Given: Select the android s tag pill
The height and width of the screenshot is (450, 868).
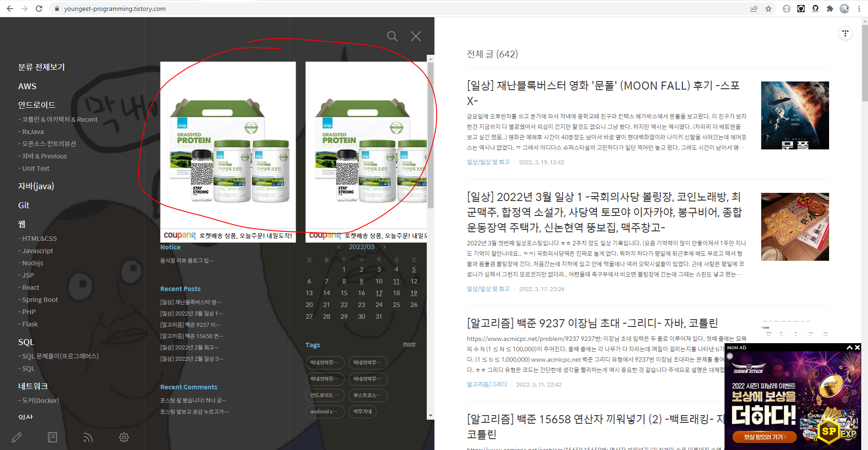Looking at the screenshot, I should point(325,412).
